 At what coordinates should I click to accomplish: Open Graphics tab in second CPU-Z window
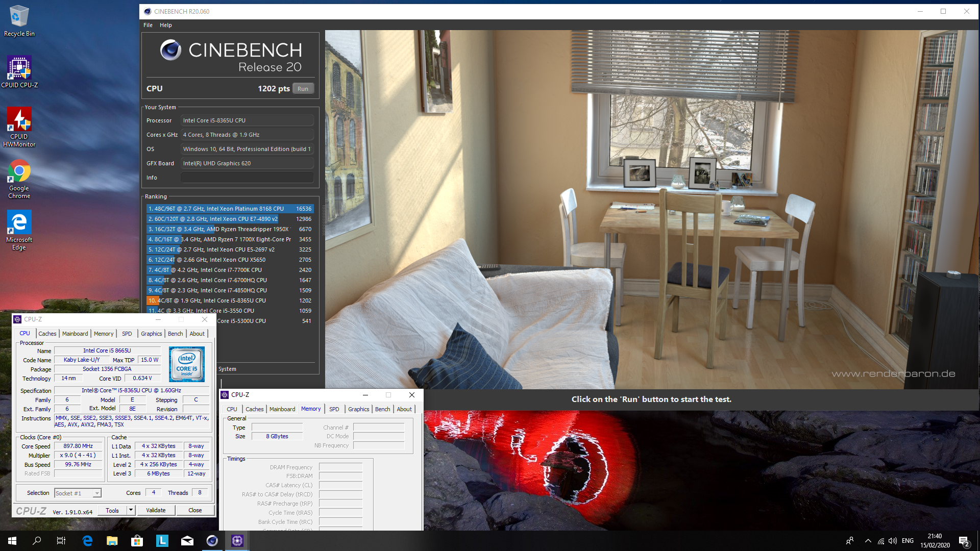[x=359, y=409]
